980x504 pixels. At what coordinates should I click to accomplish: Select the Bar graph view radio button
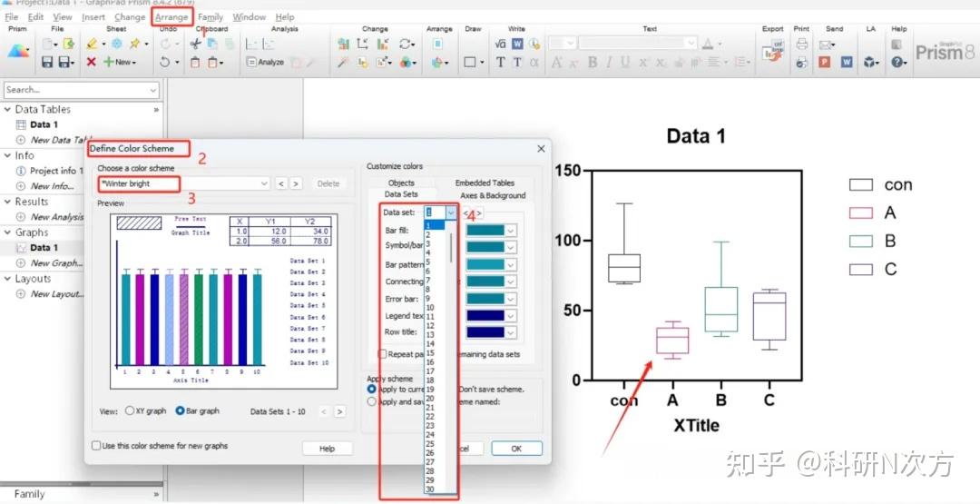(180, 410)
